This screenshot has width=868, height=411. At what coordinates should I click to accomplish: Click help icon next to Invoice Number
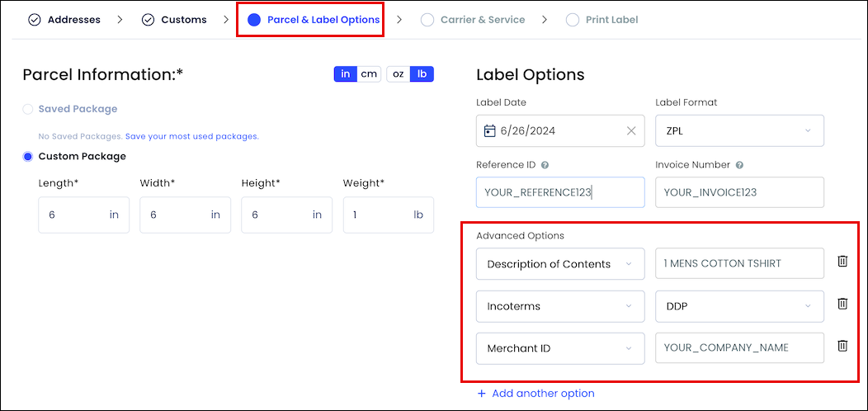(739, 165)
